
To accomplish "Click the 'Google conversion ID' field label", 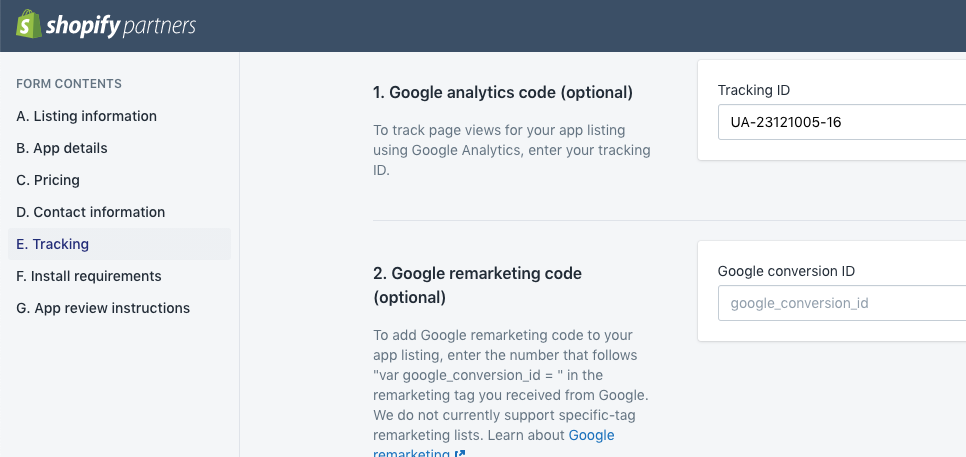I will click(786, 272).
